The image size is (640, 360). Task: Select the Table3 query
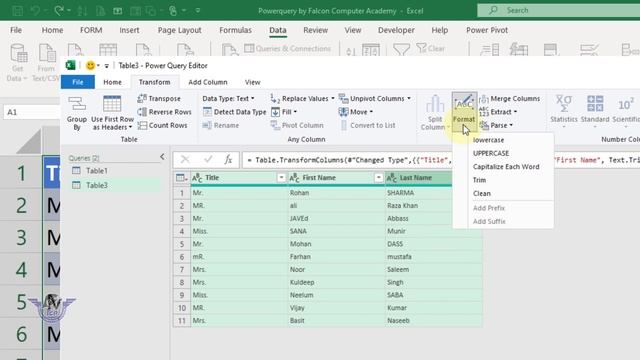point(96,185)
